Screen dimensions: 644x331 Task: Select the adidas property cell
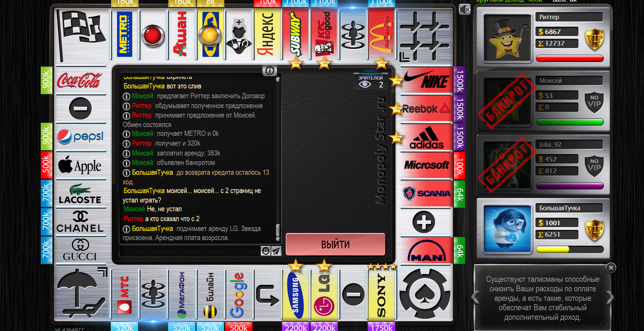coord(426,137)
